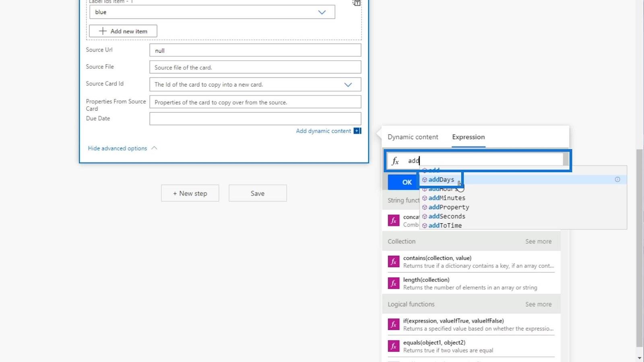The image size is (644, 362).
Task: Click See more next to Collection
Action: coord(538,241)
